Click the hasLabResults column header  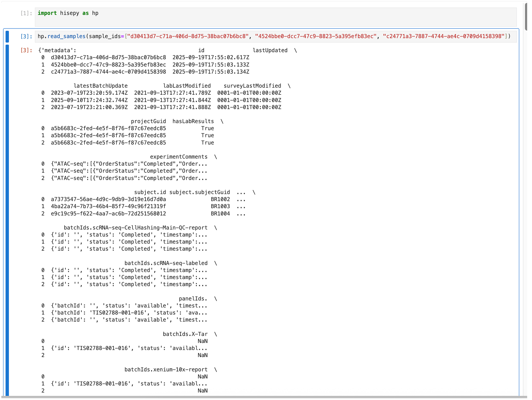point(193,121)
